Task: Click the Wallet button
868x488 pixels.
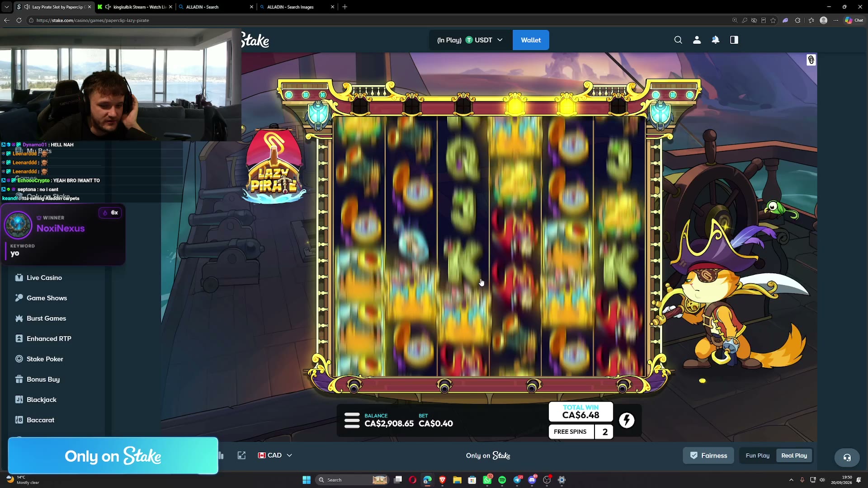Action: [531, 40]
